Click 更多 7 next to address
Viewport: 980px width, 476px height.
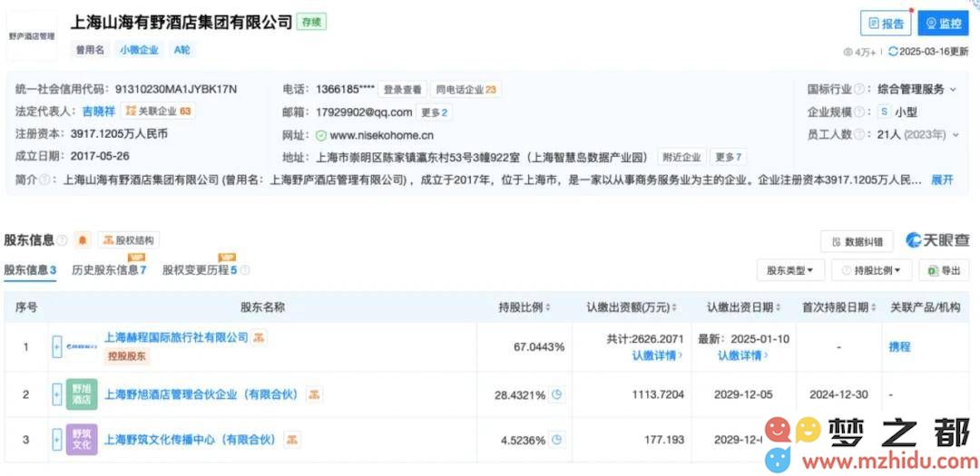(728, 157)
